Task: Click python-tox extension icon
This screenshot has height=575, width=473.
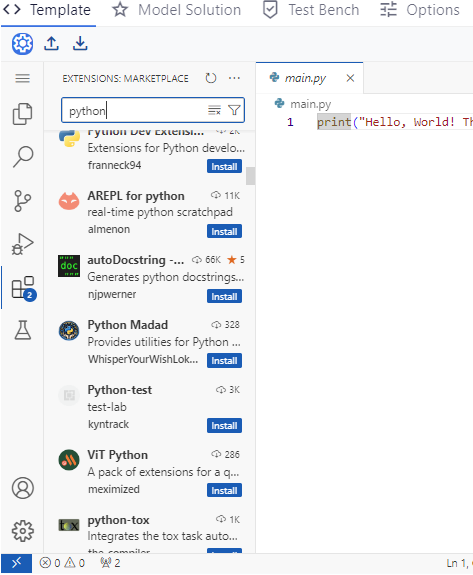Action: (x=69, y=525)
